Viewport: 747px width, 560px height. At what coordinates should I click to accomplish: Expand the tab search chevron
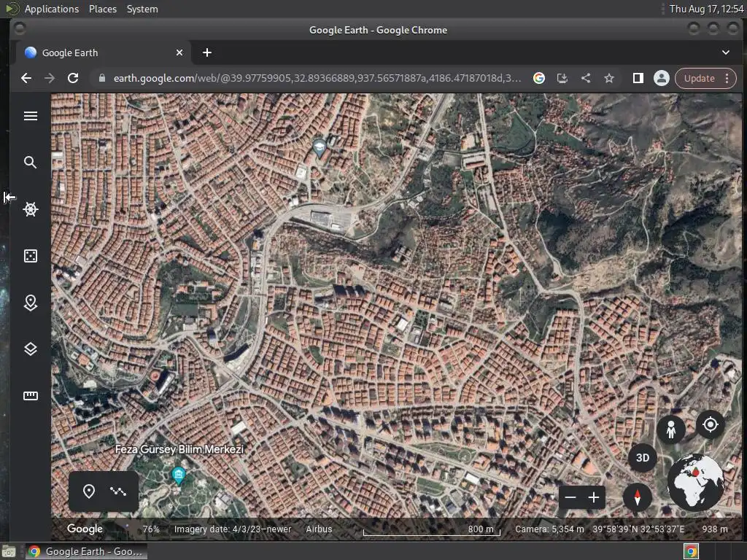[x=726, y=52]
